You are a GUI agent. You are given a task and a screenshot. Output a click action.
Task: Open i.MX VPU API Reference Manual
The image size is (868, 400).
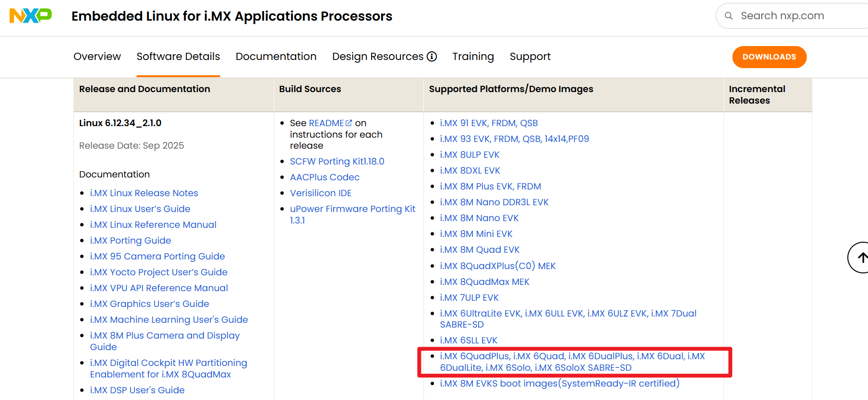point(159,288)
